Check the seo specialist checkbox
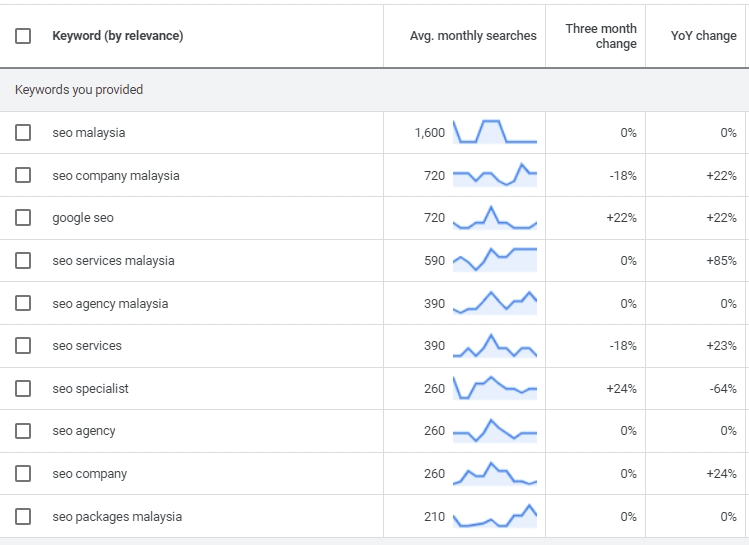 pos(23,389)
